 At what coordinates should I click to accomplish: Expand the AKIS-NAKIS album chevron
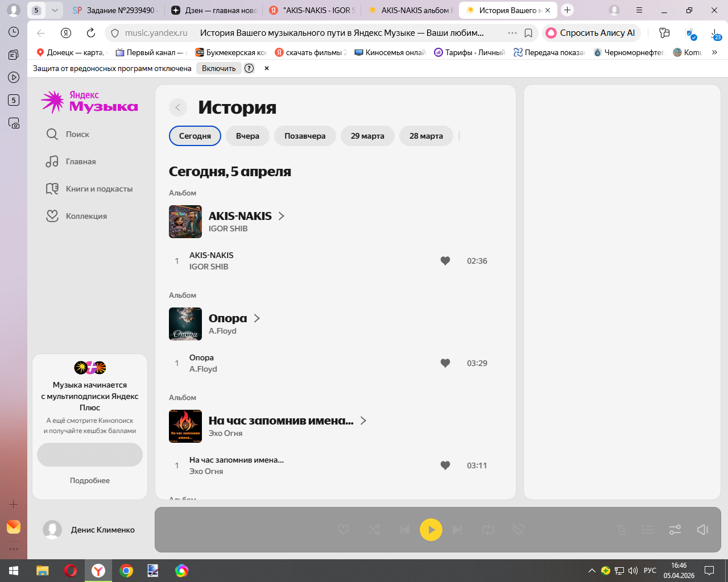point(282,216)
